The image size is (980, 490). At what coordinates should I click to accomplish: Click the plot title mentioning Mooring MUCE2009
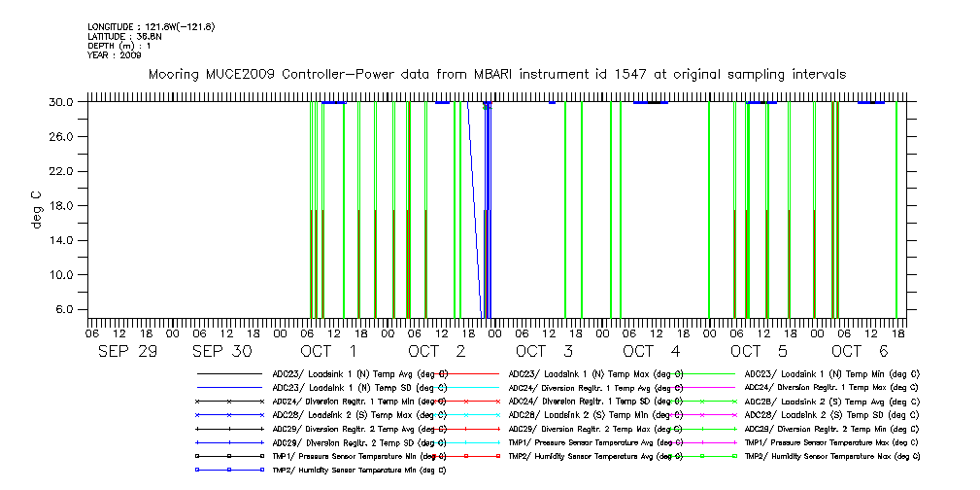496,74
